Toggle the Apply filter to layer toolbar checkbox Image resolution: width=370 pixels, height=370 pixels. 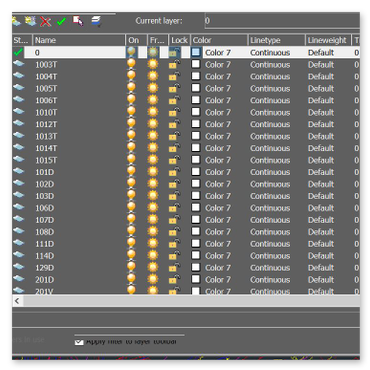tap(79, 342)
